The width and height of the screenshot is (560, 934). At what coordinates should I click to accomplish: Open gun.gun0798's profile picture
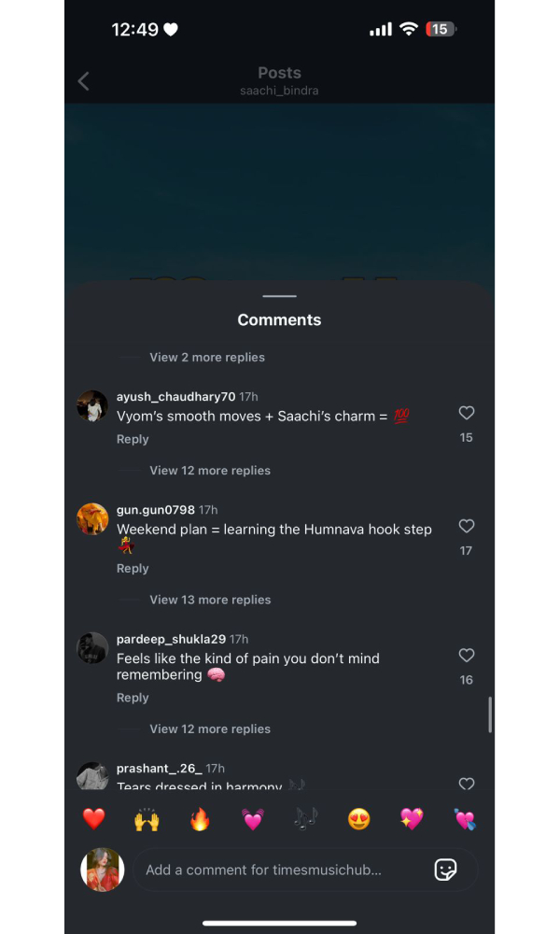point(92,518)
